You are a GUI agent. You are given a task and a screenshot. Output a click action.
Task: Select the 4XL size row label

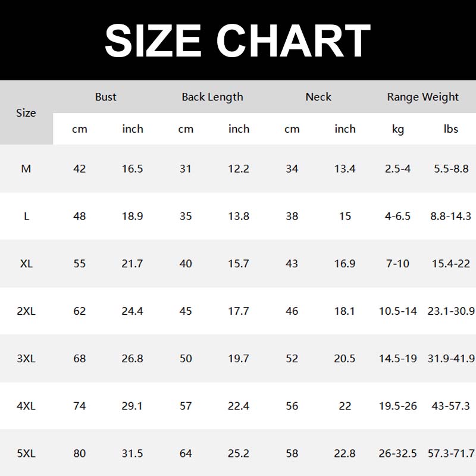tap(26, 406)
